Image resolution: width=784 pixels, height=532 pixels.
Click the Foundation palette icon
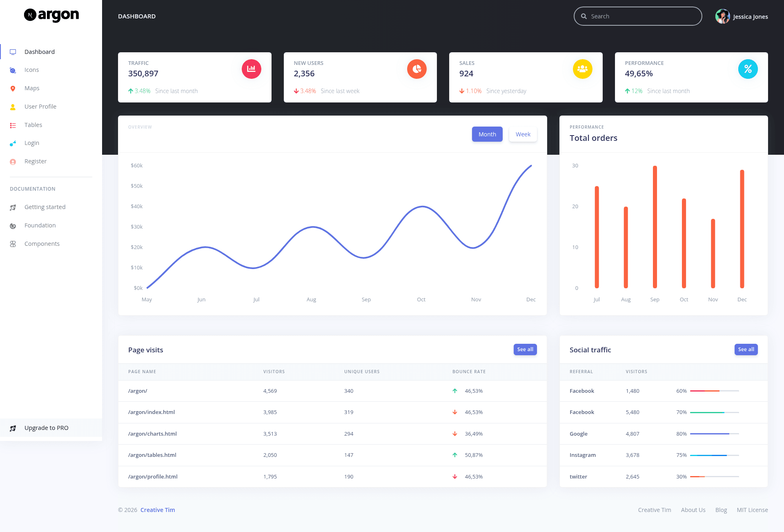(x=13, y=226)
